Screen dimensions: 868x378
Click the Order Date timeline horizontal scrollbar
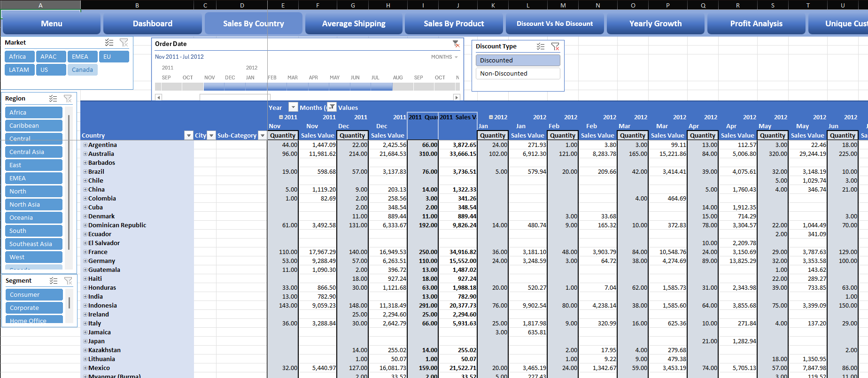pyautogui.click(x=235, y=97)
